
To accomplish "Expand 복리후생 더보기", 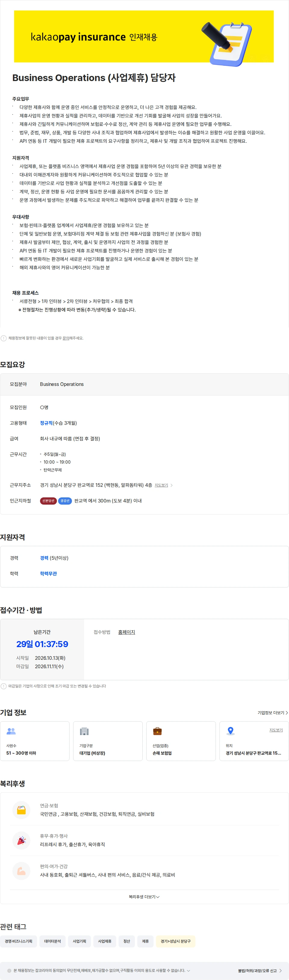I will point(144,897).
